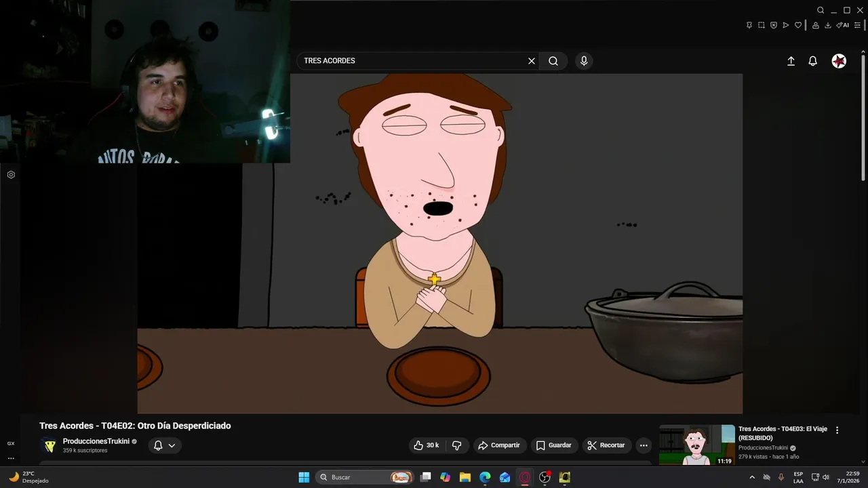Start voice search with the microphone icon
Image resolution: width=868 pixels, height=488 pixels.
(x=584, y=61)
